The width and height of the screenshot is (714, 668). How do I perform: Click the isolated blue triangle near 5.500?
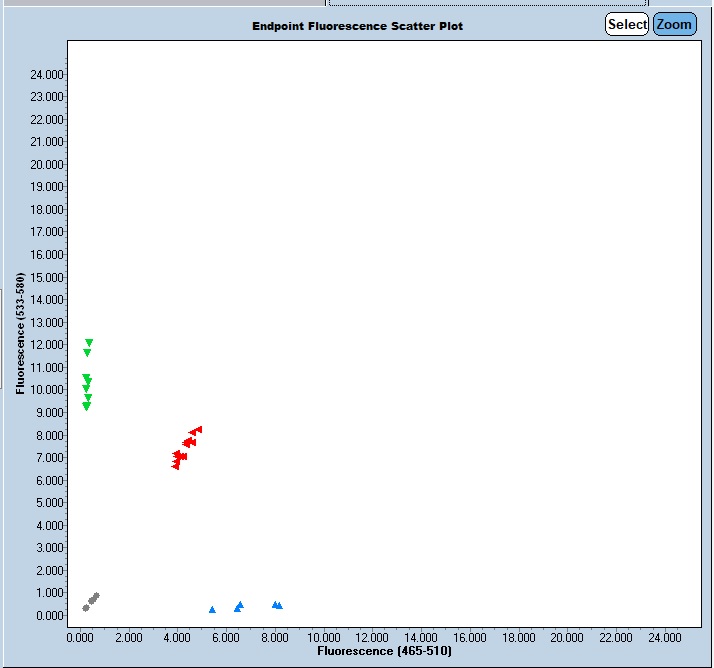point(212,609)
